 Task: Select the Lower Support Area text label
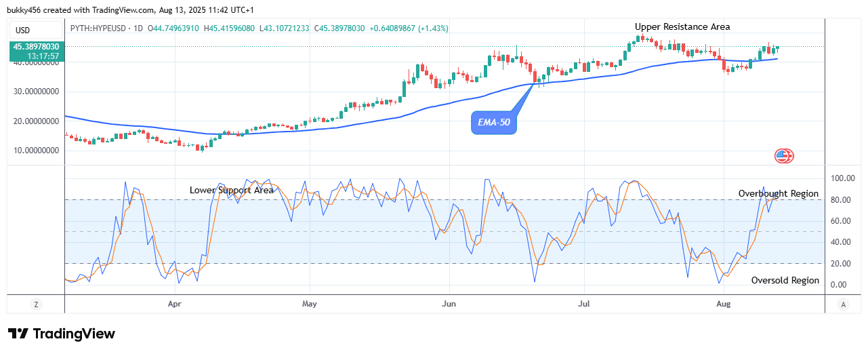click(x=232, y=191)
